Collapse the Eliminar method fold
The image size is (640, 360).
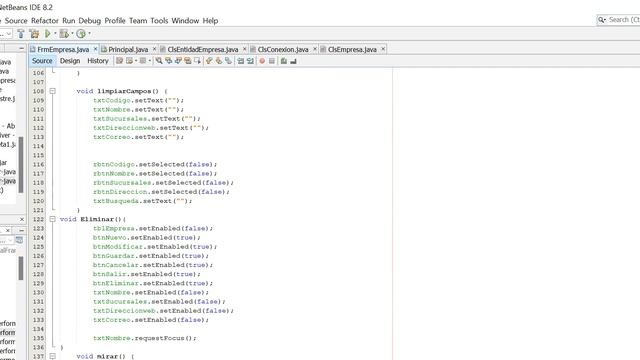pyautogui.click(x=53, y=219)
